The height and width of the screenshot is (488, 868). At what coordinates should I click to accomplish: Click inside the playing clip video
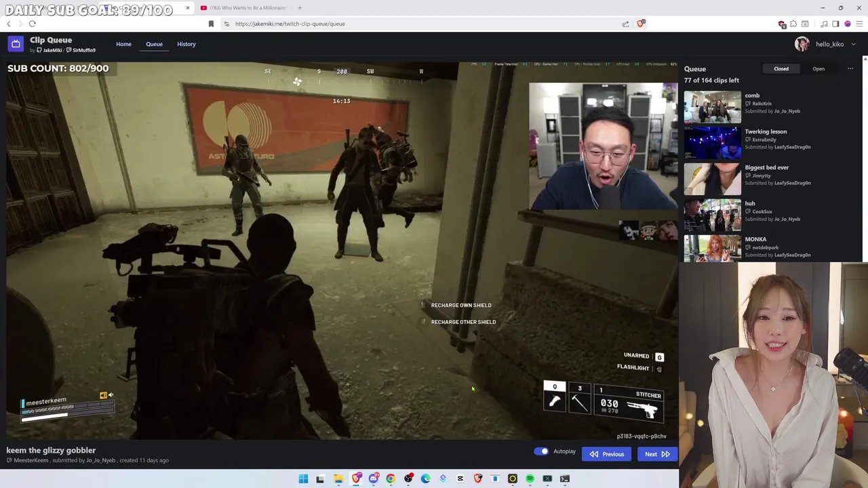pos(342,251)
